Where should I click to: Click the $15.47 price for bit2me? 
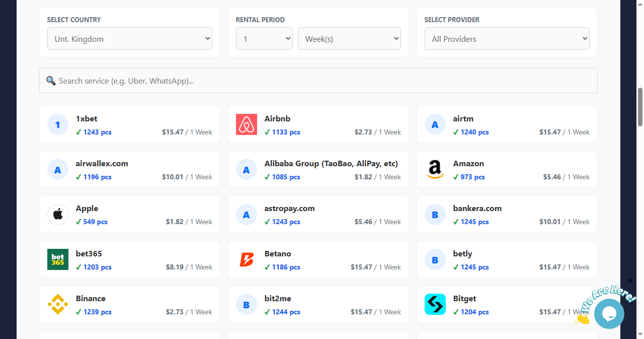tap(361, 312)
